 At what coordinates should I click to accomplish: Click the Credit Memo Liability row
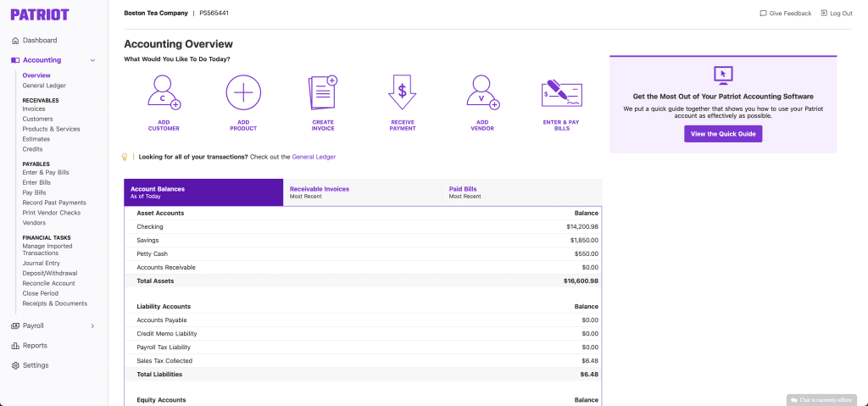[x=363, y=333]
